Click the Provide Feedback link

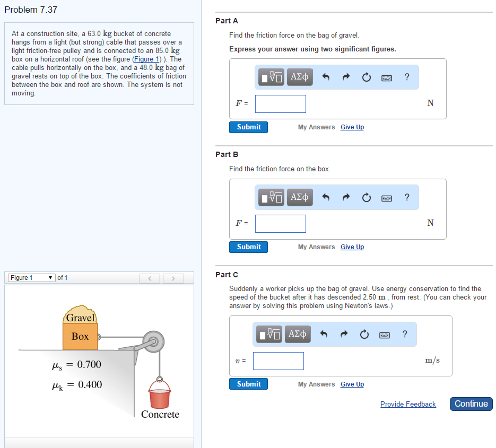[x=408, y=404]
